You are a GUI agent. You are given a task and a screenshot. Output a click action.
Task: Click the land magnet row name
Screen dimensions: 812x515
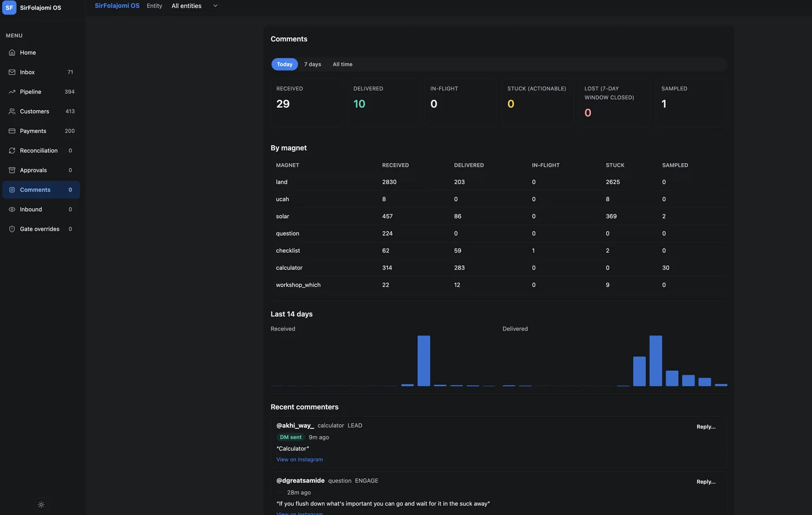281,182
